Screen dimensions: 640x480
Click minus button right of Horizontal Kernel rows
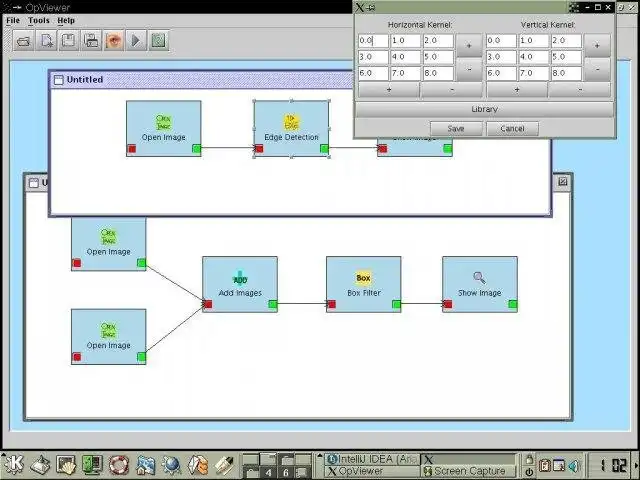tap(469, 69)
